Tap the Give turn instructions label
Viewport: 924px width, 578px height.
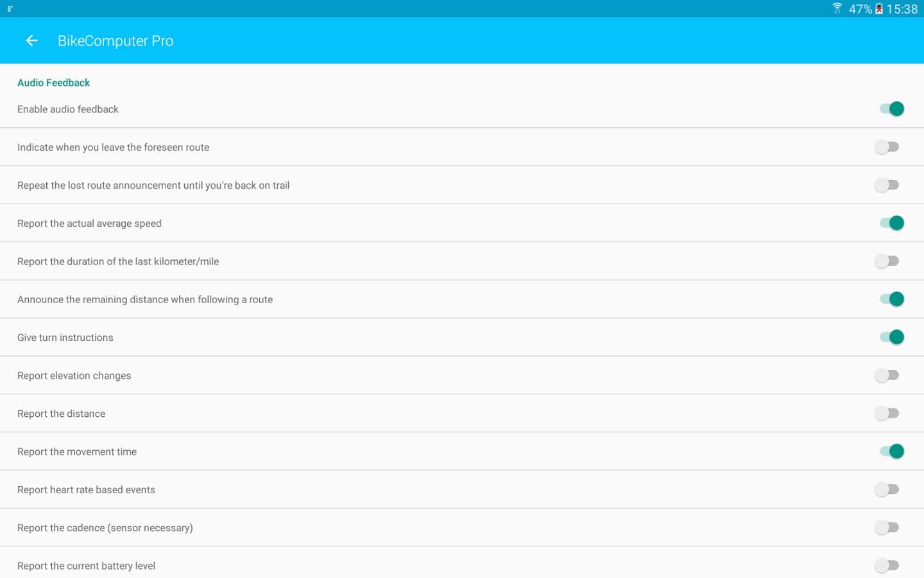[65, 338]
